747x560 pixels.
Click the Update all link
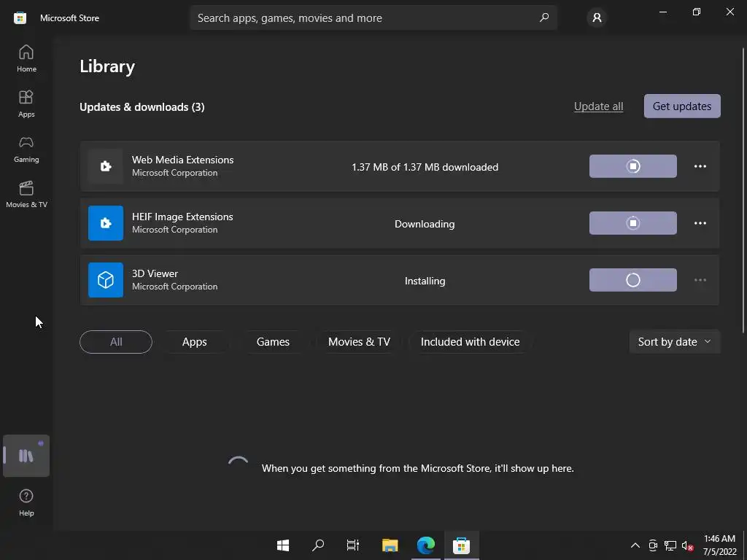coord(598,106)
